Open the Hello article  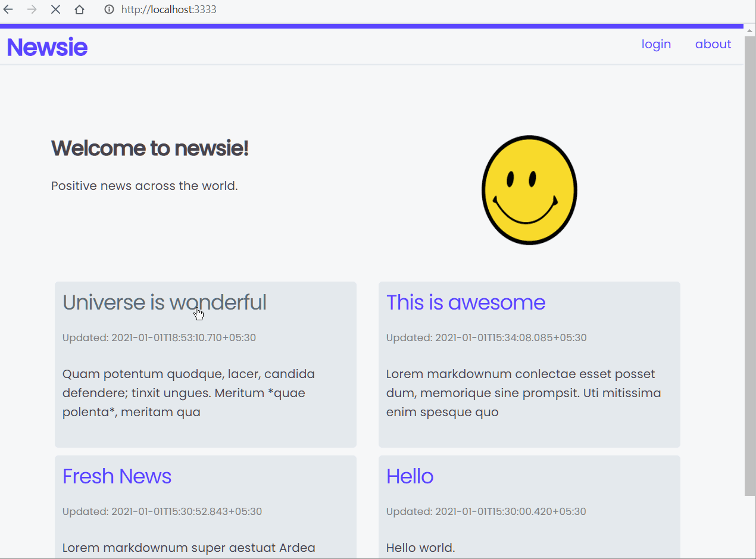(x=410, y=476)
